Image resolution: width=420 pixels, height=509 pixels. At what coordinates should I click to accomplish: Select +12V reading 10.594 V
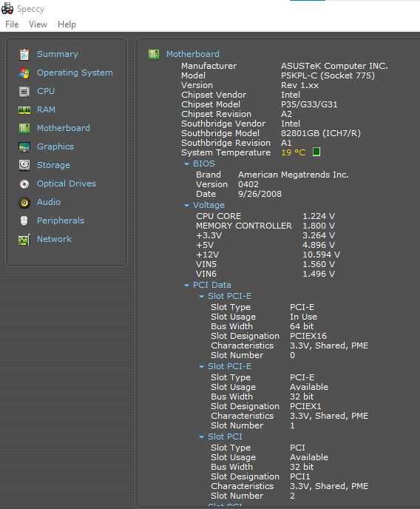coord(322,254)
